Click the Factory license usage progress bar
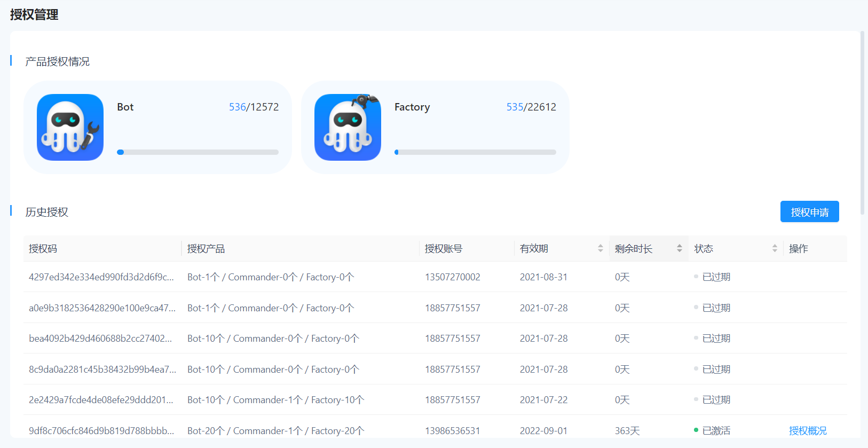This screenshot has height=448, width=868. (475, 152)
